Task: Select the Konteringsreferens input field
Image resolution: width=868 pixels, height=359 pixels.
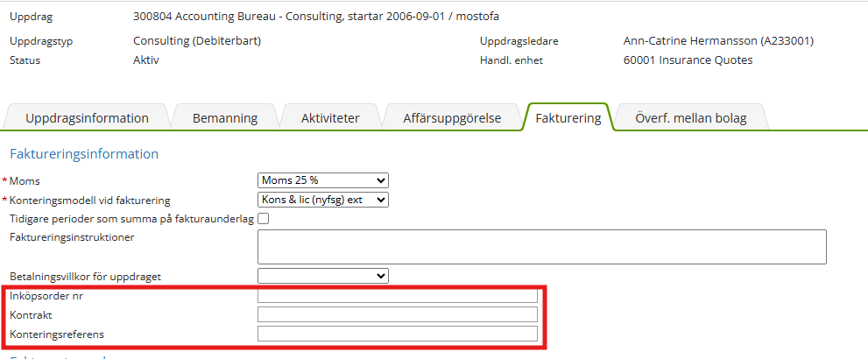Action: coord(397,334)
